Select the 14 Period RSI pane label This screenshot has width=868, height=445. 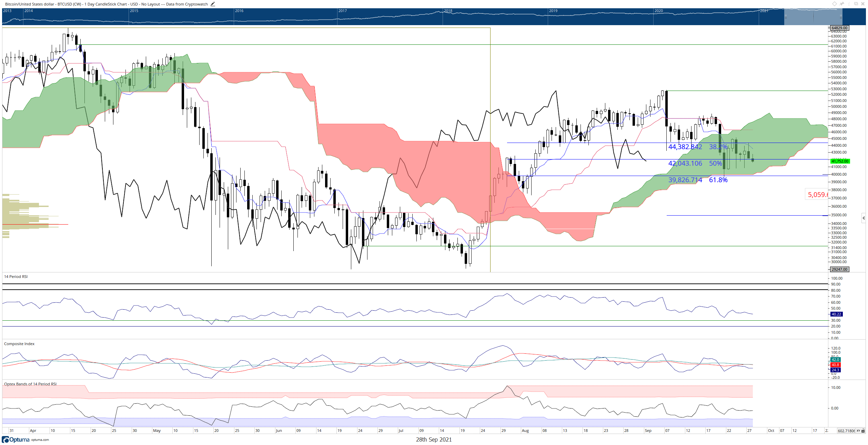[x=16, y=277]
